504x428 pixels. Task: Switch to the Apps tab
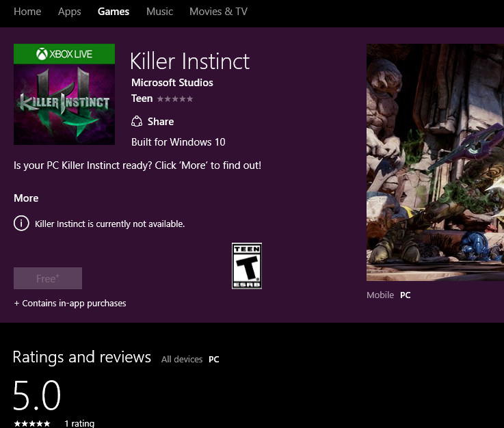coord(70,12)
